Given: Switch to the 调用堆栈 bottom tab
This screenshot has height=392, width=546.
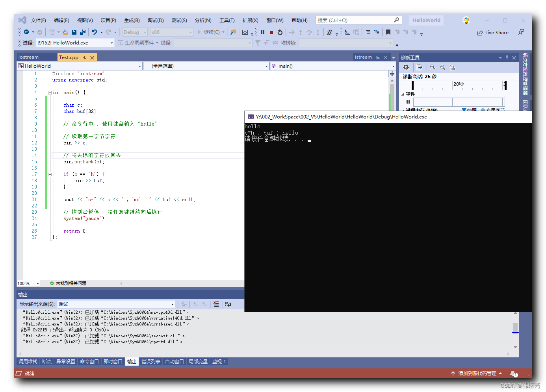Looking at the screenshot, I should pyautogui.click(x=28, y=362).
